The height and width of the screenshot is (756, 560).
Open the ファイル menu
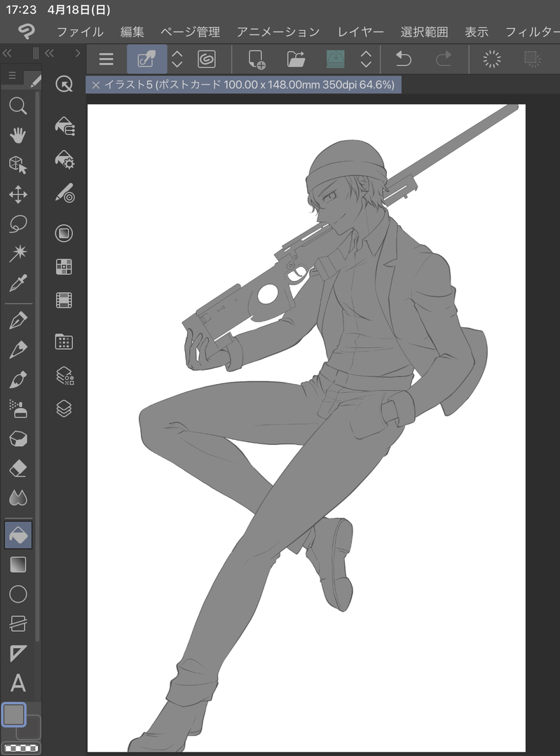coord(80,32)
